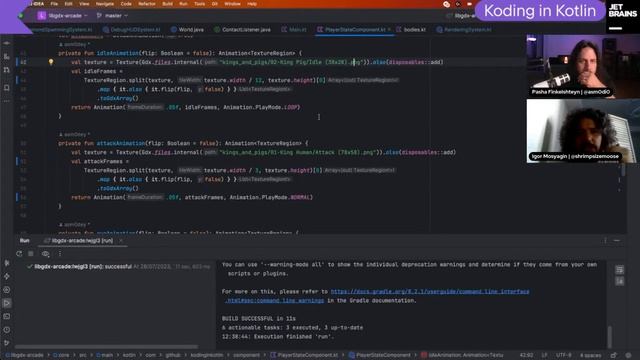Switch to the bodies.kt editor tab
This screenshot has height=360, width=640.
(x=411, y=29)
